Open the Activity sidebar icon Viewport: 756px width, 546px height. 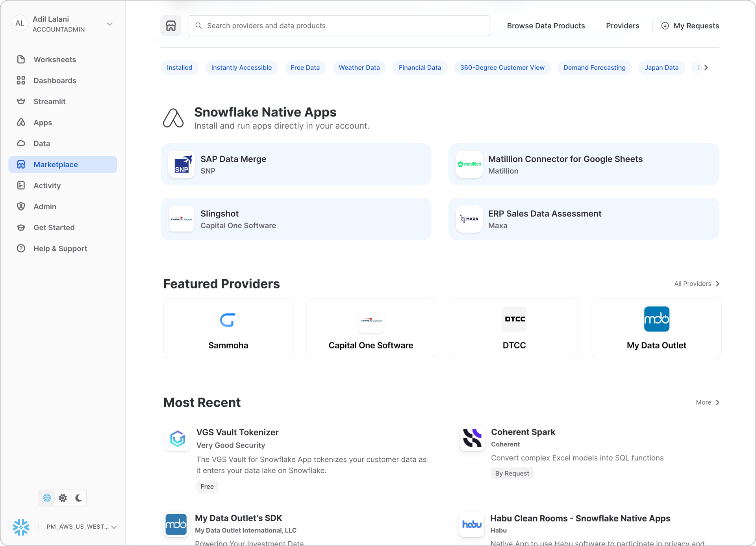point(21,185)
